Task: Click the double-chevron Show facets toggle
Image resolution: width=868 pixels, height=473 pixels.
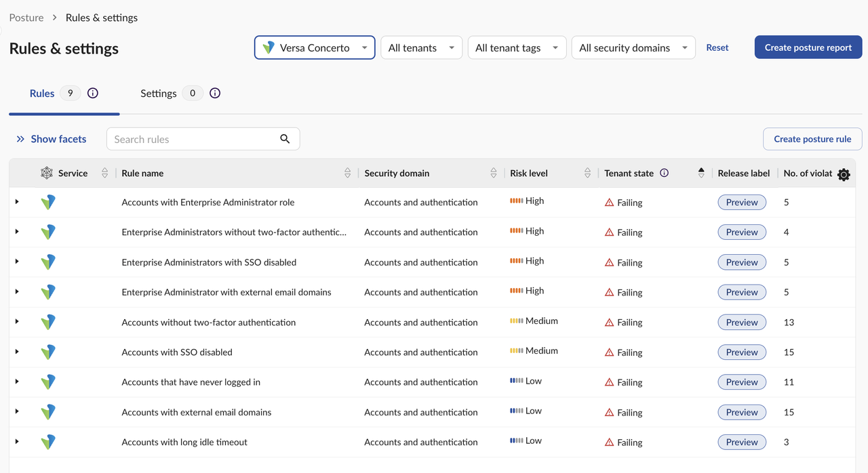Action: (20, 139)
